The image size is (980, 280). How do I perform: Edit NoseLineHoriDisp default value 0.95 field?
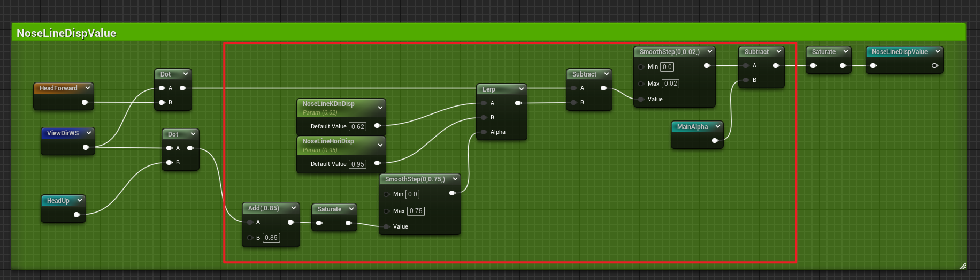(x=357, y=164)
